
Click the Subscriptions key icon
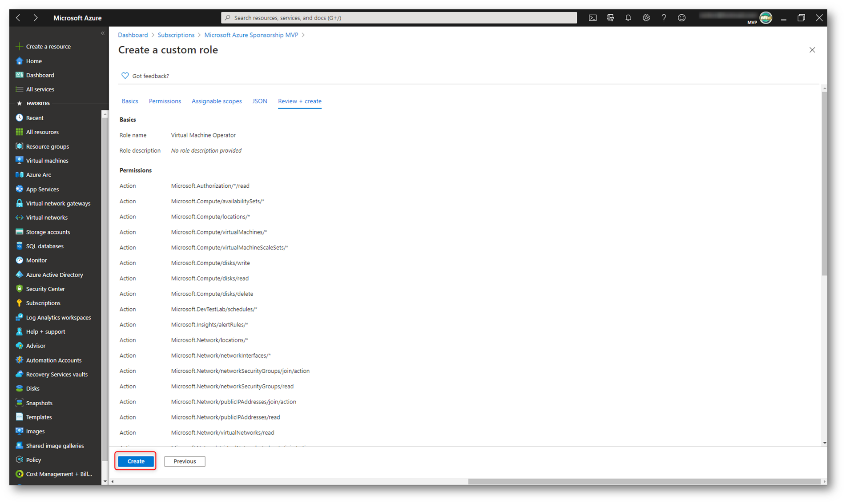coord(19,303)
